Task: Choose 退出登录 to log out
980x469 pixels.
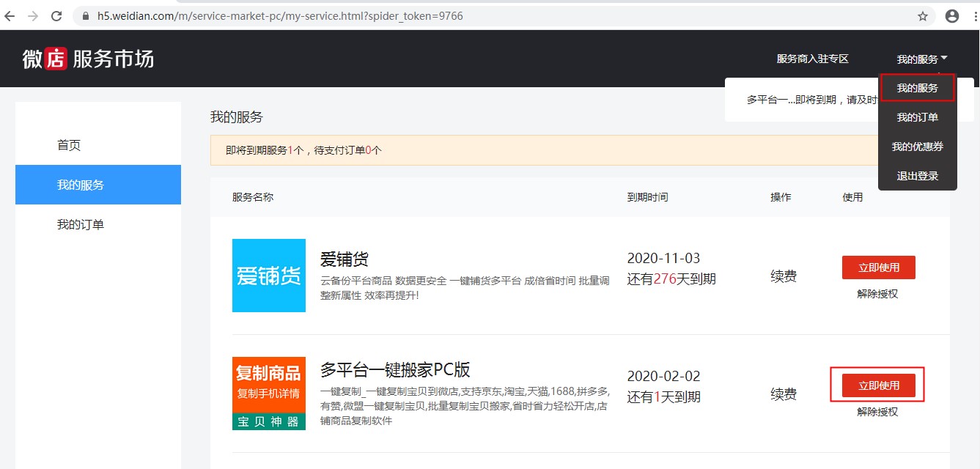Action: pos(918,176)
